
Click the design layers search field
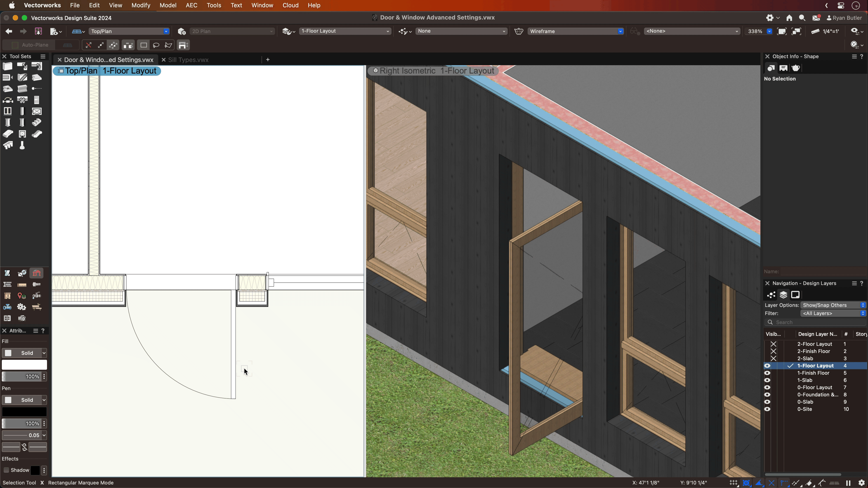(815, 322)
